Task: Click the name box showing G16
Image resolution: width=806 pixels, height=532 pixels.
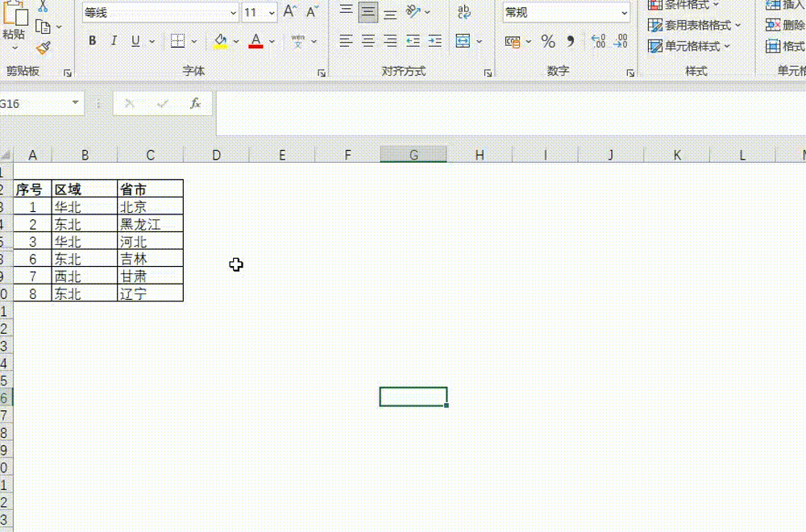Action: click(x=33, y=103)
